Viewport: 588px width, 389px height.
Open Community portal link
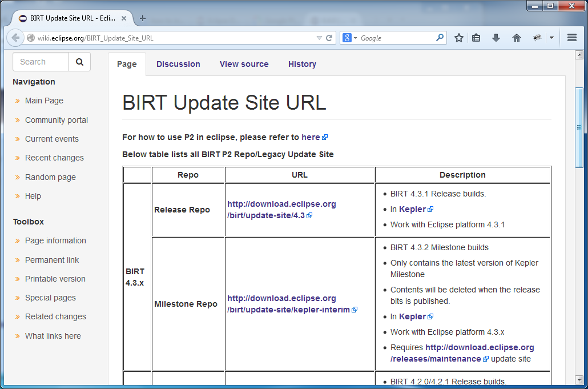57,120
